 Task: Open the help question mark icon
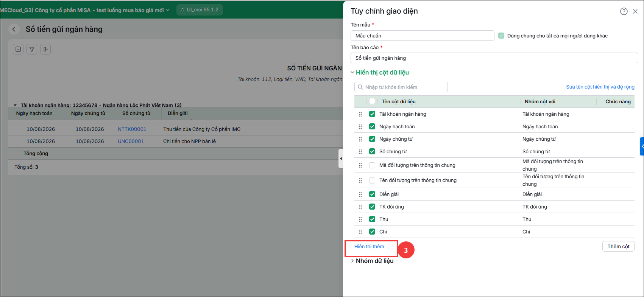click(x=624, y=11)
